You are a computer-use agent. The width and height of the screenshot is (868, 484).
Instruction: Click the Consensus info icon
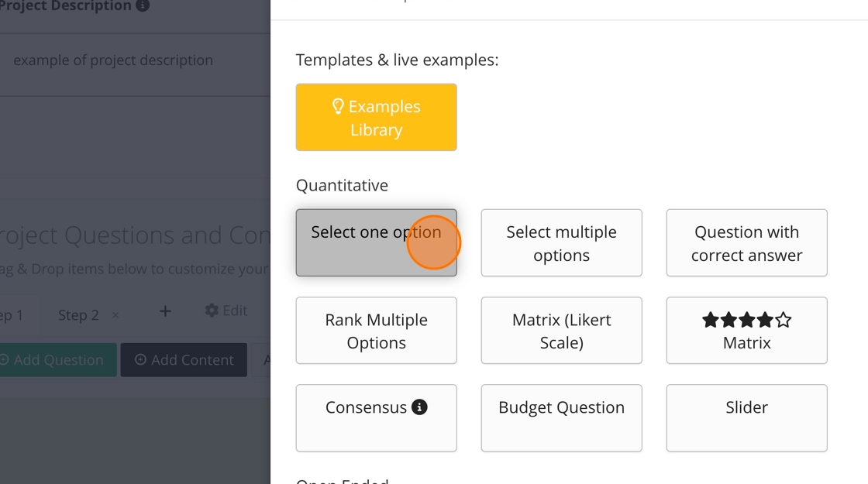(419, 407)
